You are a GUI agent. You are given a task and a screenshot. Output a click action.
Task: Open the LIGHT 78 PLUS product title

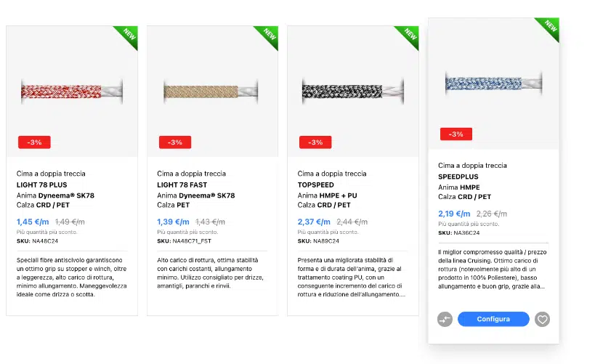41,185
